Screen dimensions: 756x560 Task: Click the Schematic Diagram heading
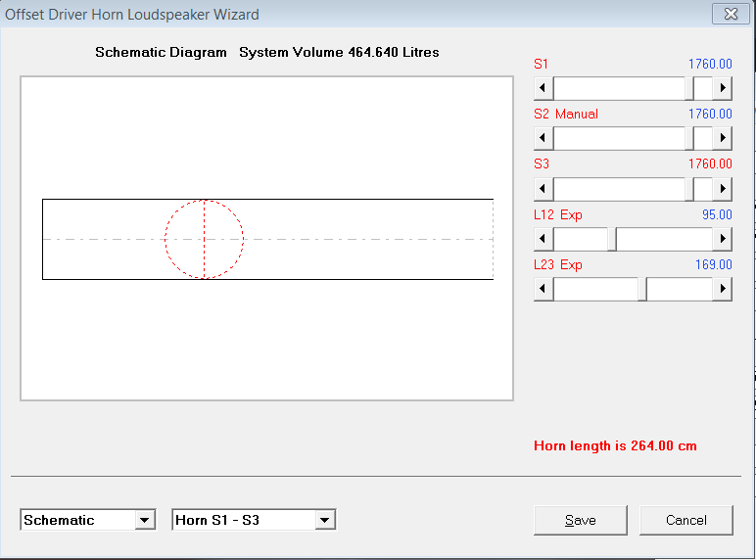[x=161, y=52]
